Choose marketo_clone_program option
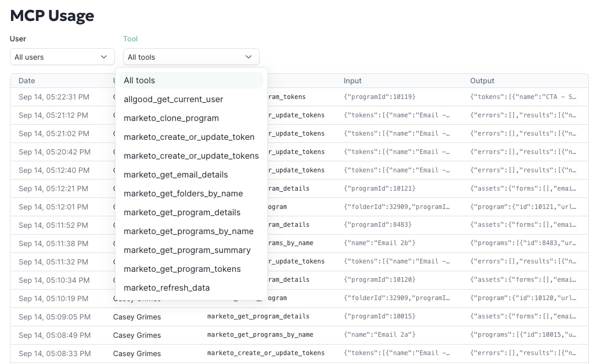 [171, 118]
